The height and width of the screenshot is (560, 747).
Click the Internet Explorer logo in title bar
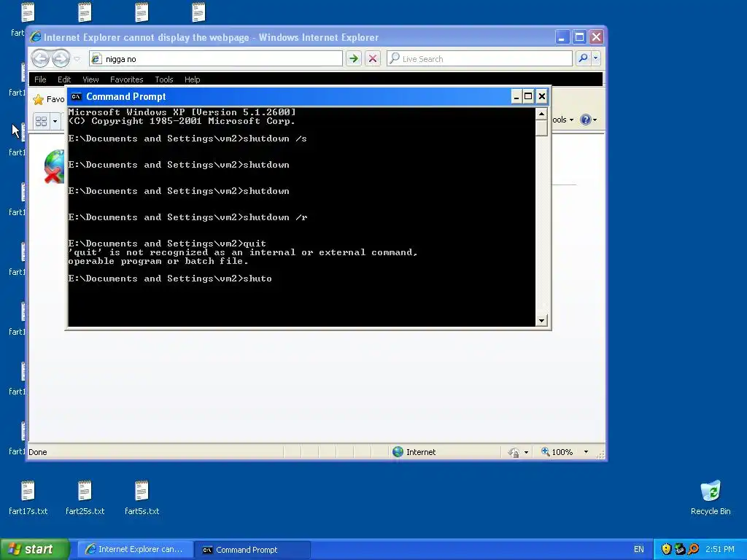point(35,37)
